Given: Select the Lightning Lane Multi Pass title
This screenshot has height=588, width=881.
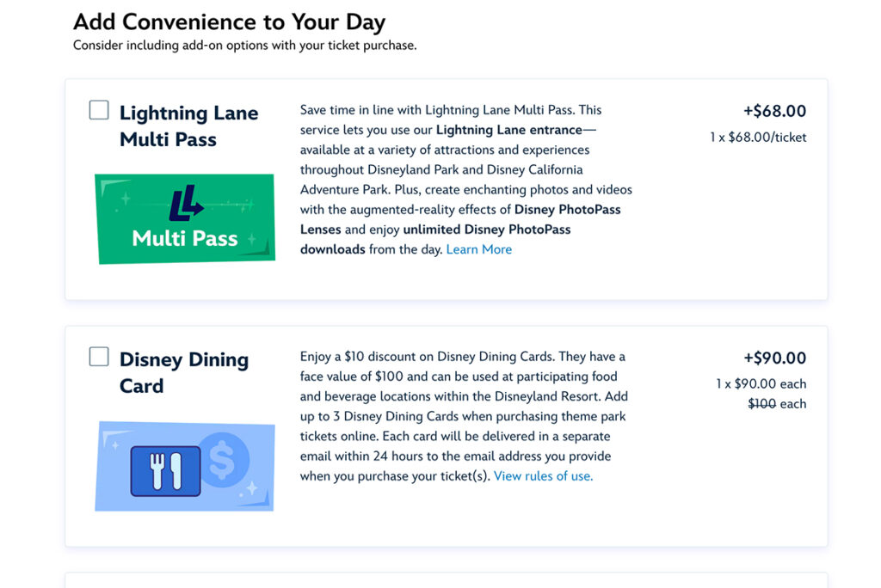Looking at the screenshot, I should pyautogui.click(x=188, y=126).
